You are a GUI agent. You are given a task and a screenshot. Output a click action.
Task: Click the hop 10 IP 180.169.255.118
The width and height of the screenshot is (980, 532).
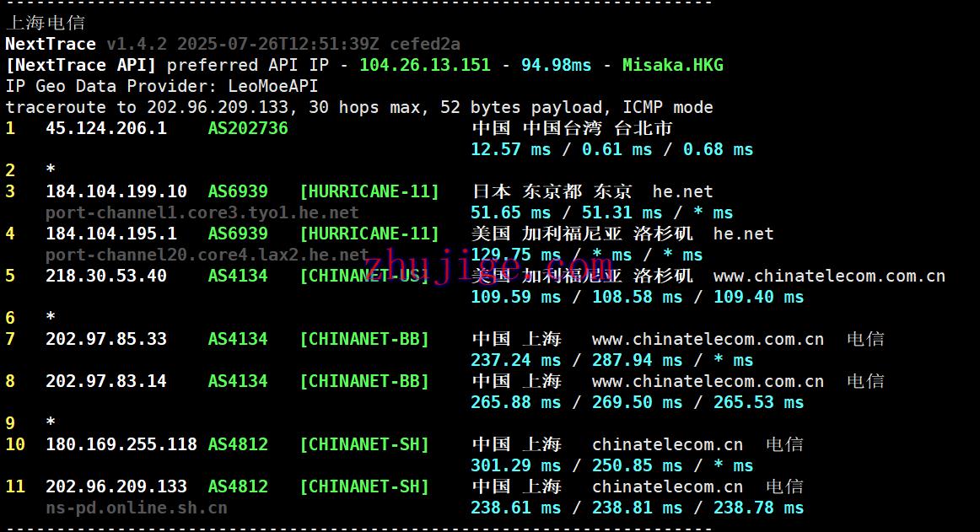pos(121,444)
